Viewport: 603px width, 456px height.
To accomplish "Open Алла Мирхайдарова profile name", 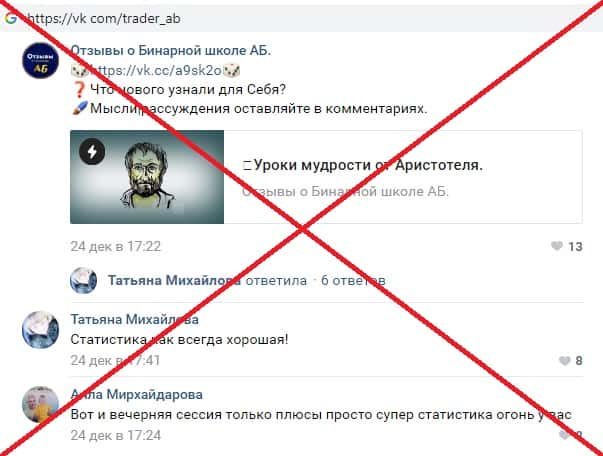I will tap(137, 394).
